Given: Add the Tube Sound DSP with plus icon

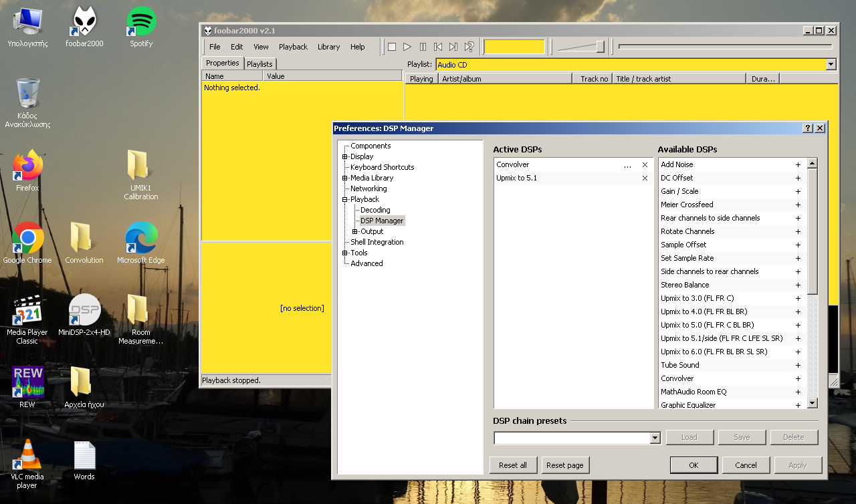Looking at the screenshot, I should tap(798, 366).
